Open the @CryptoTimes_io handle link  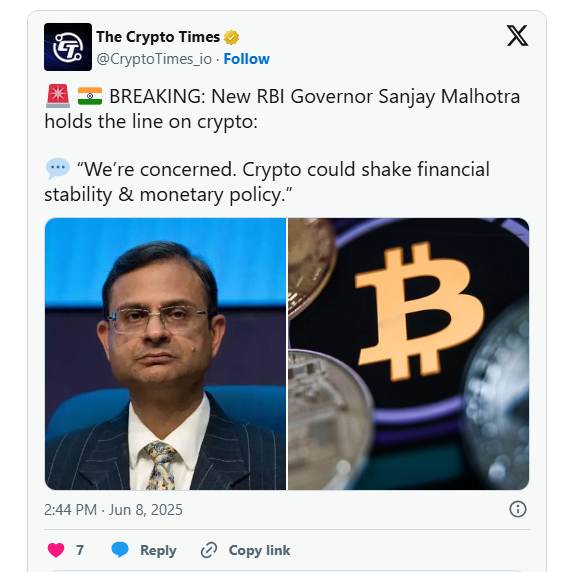click(x=154, y=59)
